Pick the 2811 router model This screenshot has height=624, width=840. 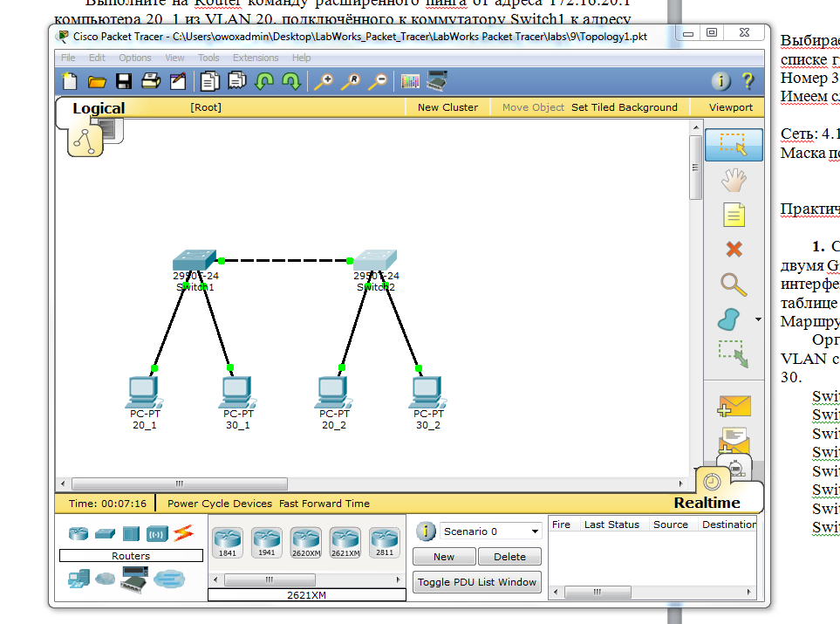[384, 543]
